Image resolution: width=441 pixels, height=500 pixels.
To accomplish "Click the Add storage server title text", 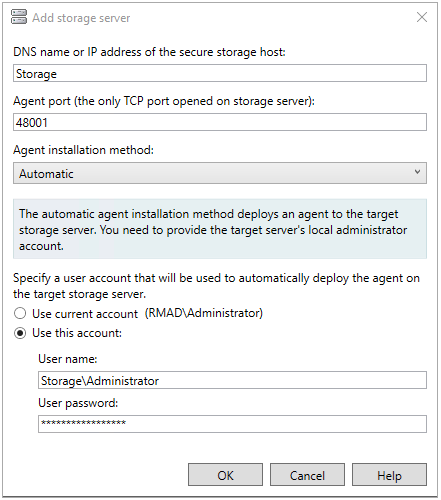I will coord(81,18).
